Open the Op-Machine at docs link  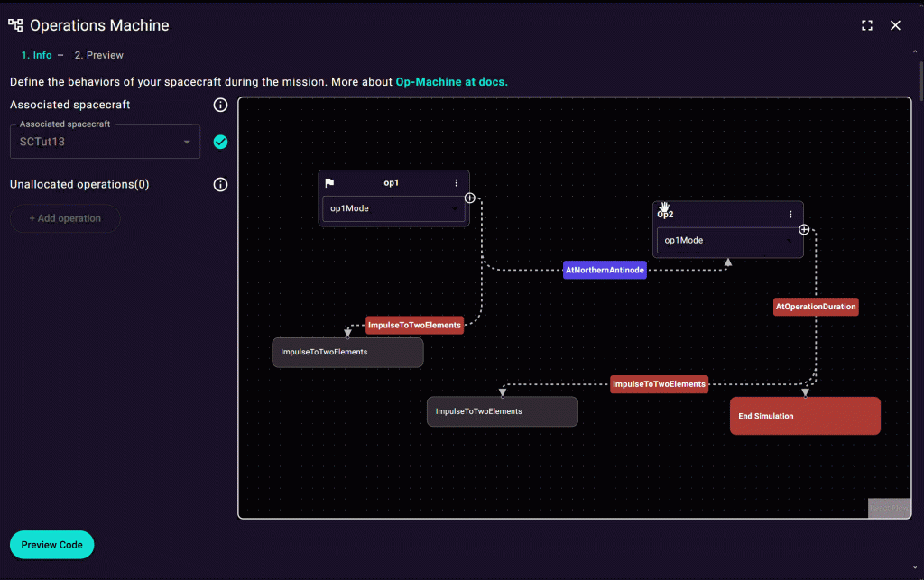point(451,82)
